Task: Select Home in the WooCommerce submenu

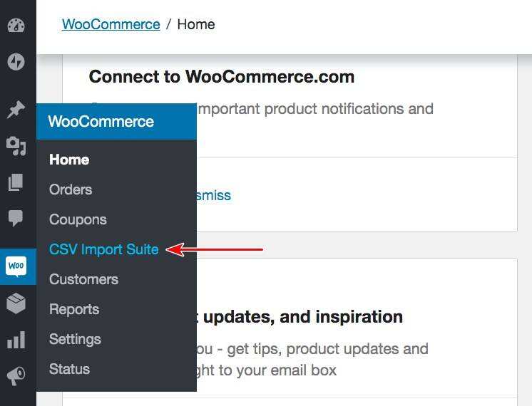Action: pos(69,160)
